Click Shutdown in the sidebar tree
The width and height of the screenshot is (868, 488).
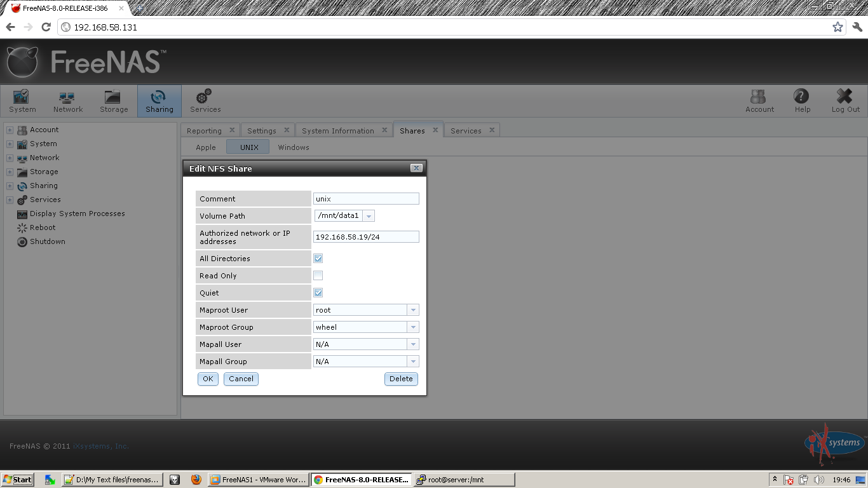pos(48,241)
